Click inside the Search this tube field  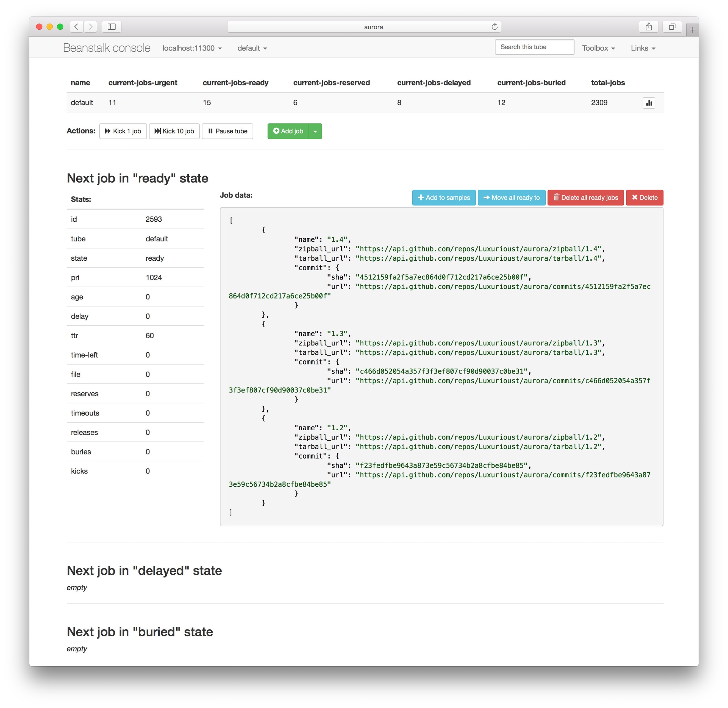click(534, 47)
